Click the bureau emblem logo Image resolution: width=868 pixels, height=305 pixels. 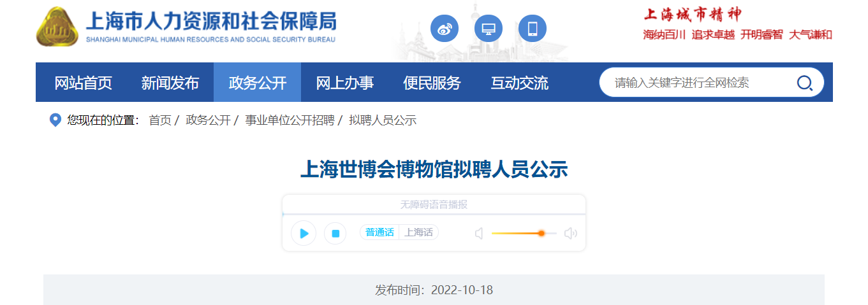point(57,27)
